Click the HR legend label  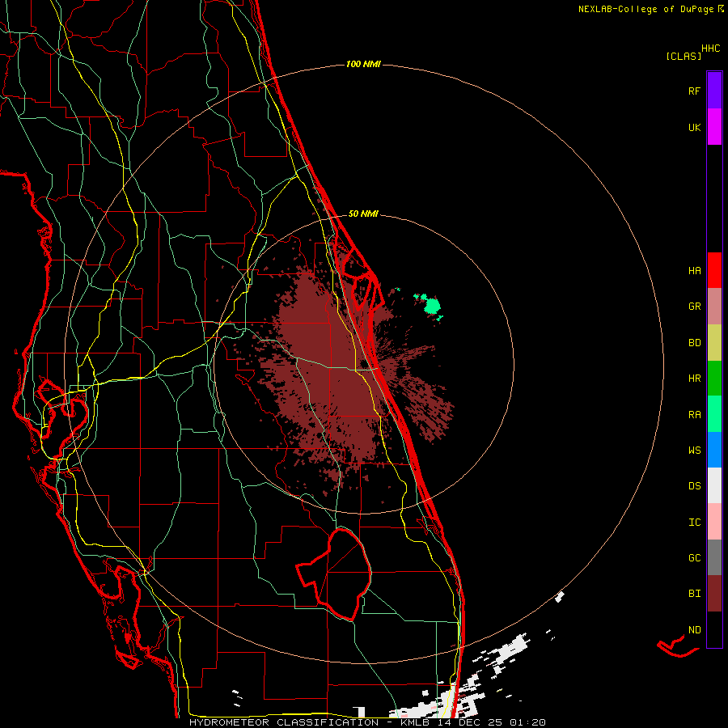694,379
